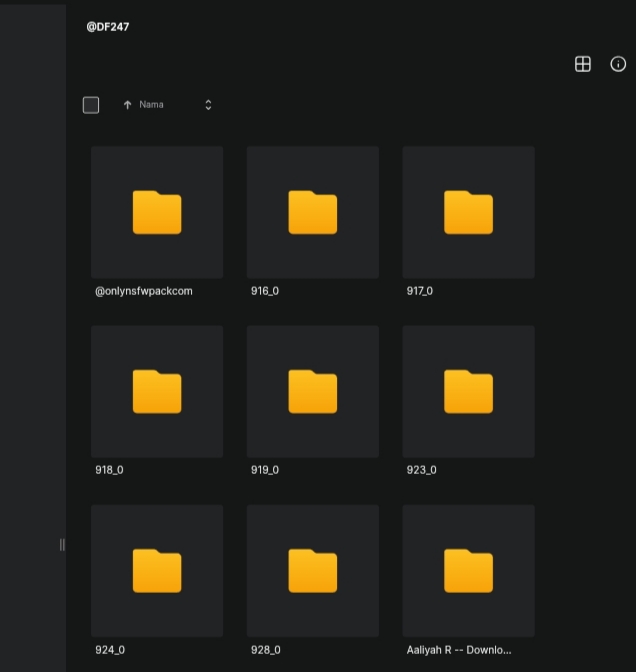Open folder icon for 928_0

click(x=312, y=570)
